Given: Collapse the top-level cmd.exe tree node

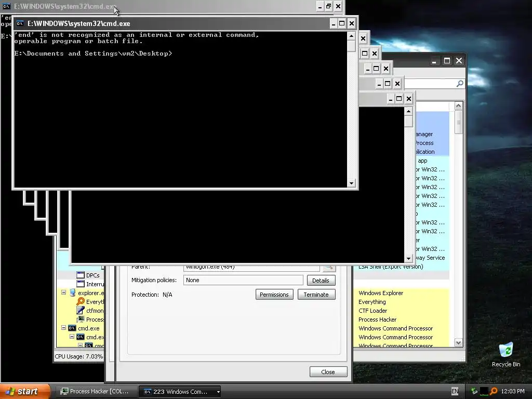Looking at the screenshot, I should pos(63,327).
